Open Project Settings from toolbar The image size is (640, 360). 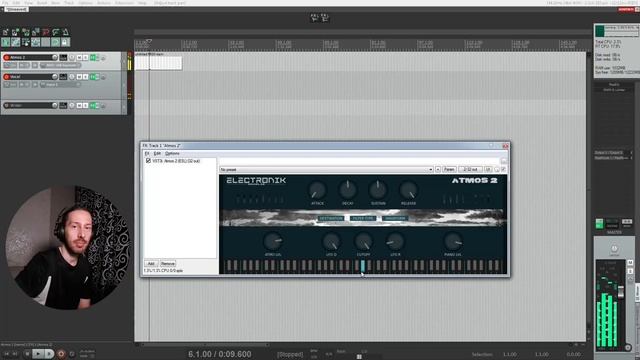(x=36, y=32)
